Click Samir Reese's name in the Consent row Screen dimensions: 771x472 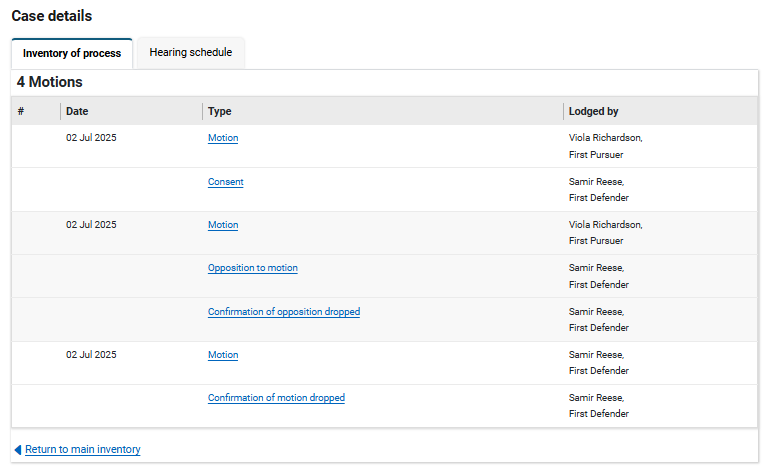596,182
